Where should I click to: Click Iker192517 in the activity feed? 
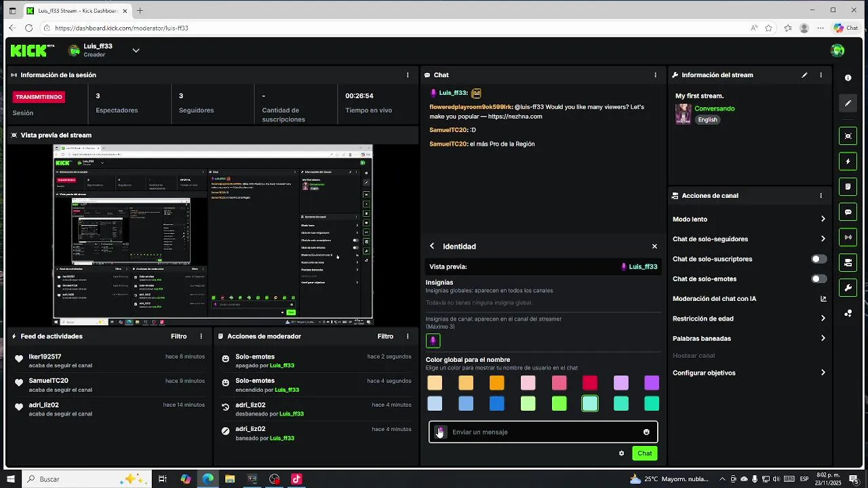(45, 357)
